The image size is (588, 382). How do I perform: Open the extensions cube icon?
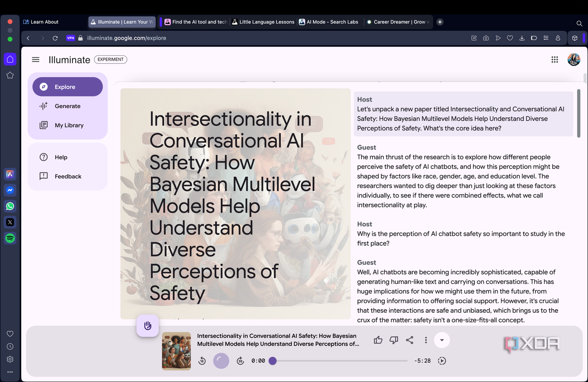coord(575,38)
